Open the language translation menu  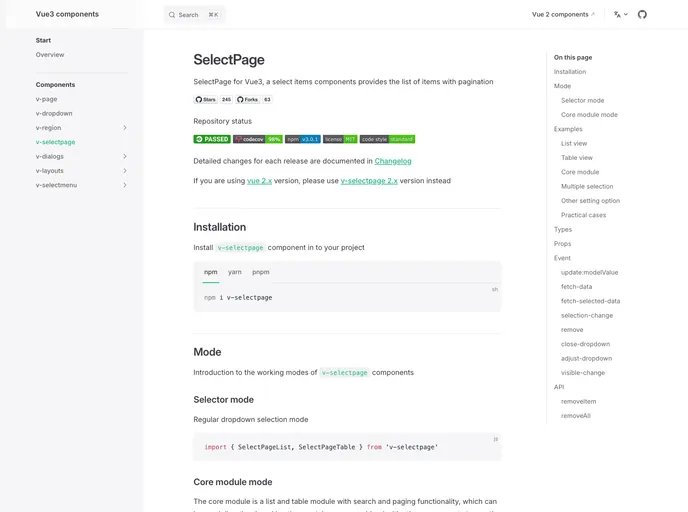coord(620,14)
